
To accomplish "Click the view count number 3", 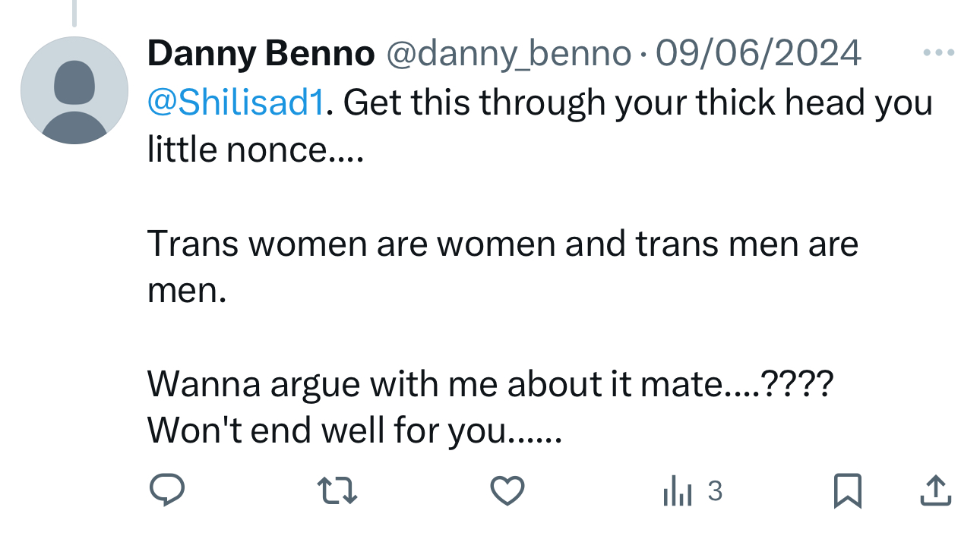I will 715,491.
